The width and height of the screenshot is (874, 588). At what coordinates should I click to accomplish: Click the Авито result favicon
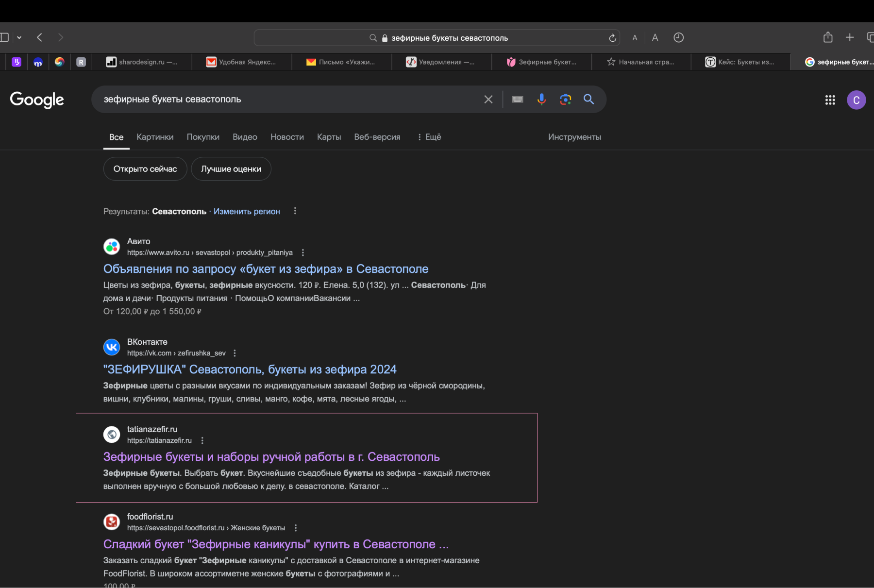(x=112, y=247)
